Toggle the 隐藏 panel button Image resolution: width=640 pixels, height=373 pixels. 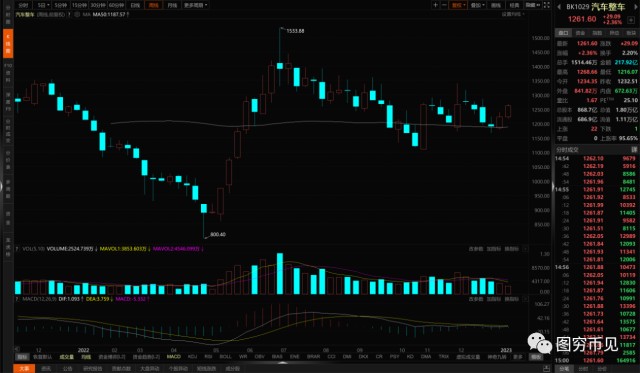coord(533,5)
